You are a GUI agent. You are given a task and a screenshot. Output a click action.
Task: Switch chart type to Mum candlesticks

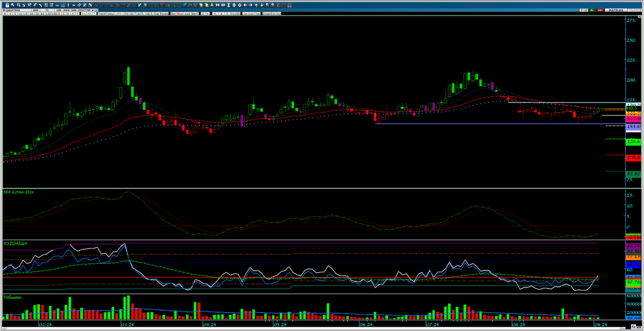pyautogui.click(x=180, y=13)
